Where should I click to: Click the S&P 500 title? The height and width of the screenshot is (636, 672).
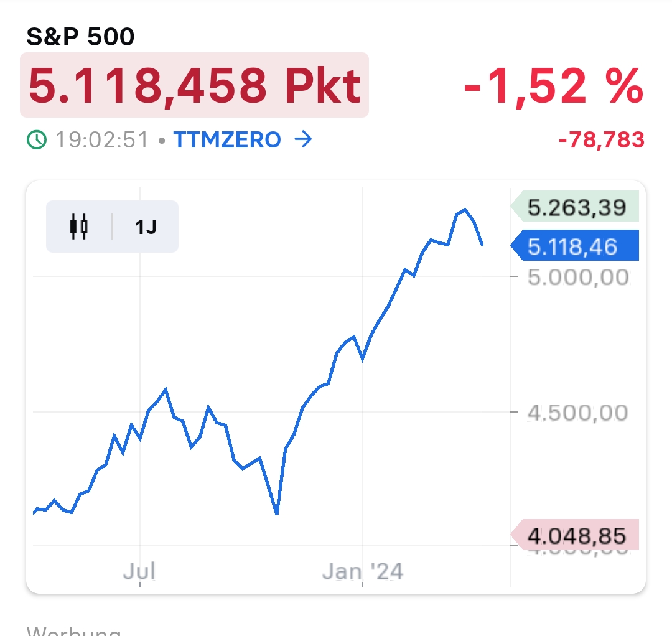tap(80, 37)
